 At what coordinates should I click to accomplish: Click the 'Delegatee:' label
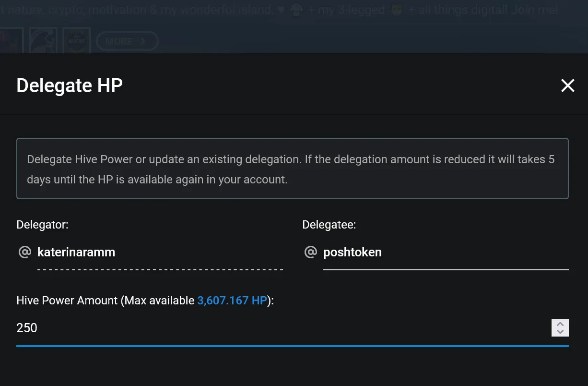point(329,225)
